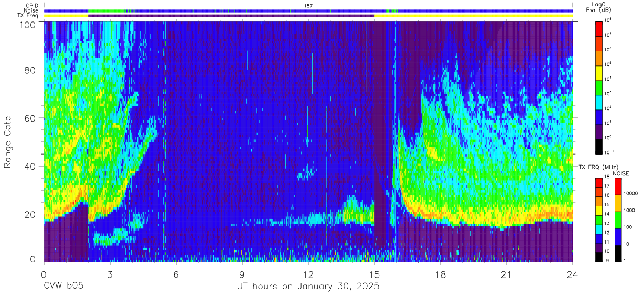Click the 1000 value on NOISE scale
Image resolution: width=644 pixels, height=297 pixels.
629,210
